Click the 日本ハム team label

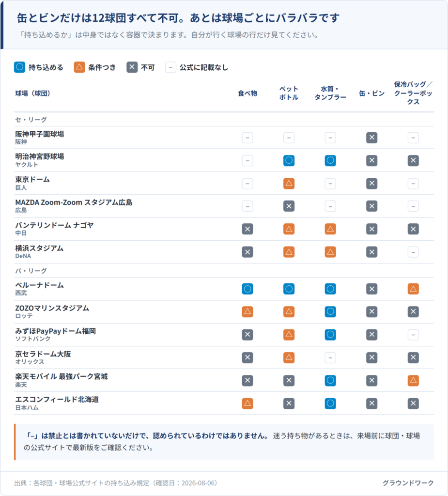(x=27, y=407)
